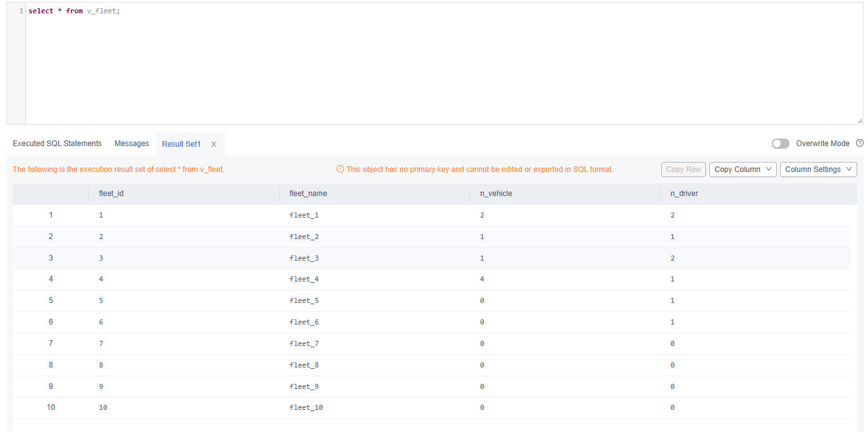
Task: Click line number 1 in editor gutter
Action: coord(21,11)
